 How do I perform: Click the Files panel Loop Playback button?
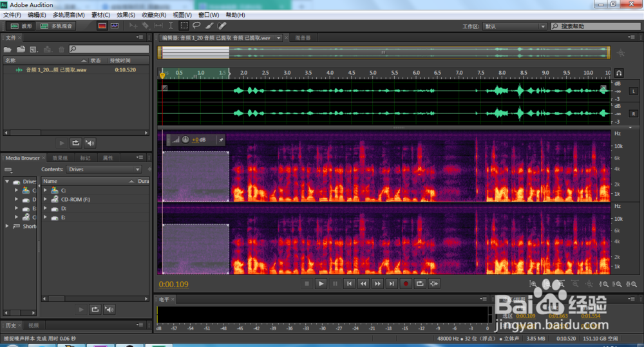[75, 143]
